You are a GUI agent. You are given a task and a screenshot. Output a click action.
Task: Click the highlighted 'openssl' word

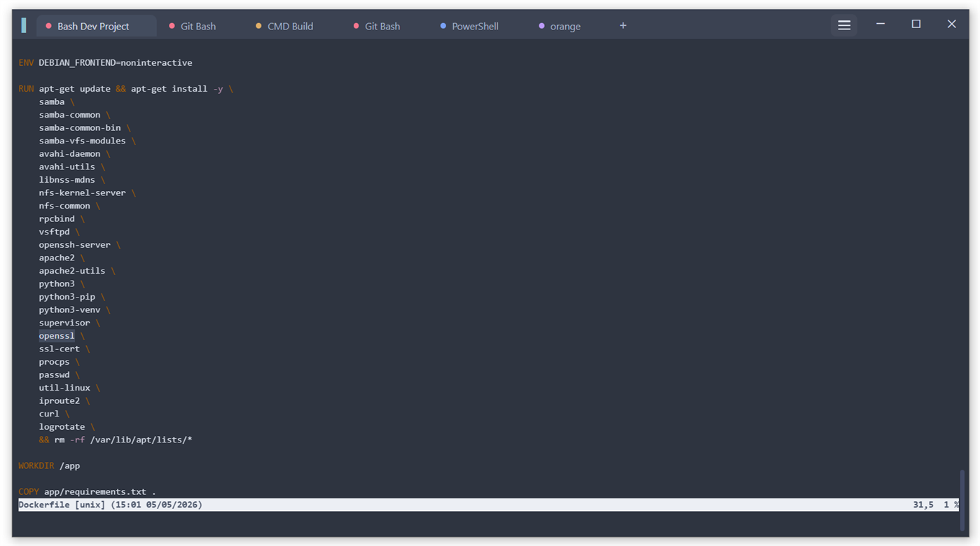(x=57, y=336)
